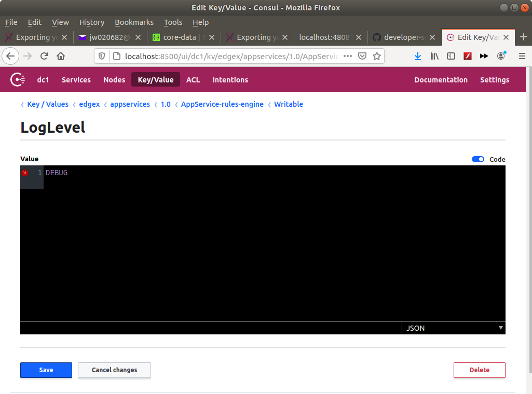Open the Help menu
Screen dimensions: 532x394
(200, 22)
